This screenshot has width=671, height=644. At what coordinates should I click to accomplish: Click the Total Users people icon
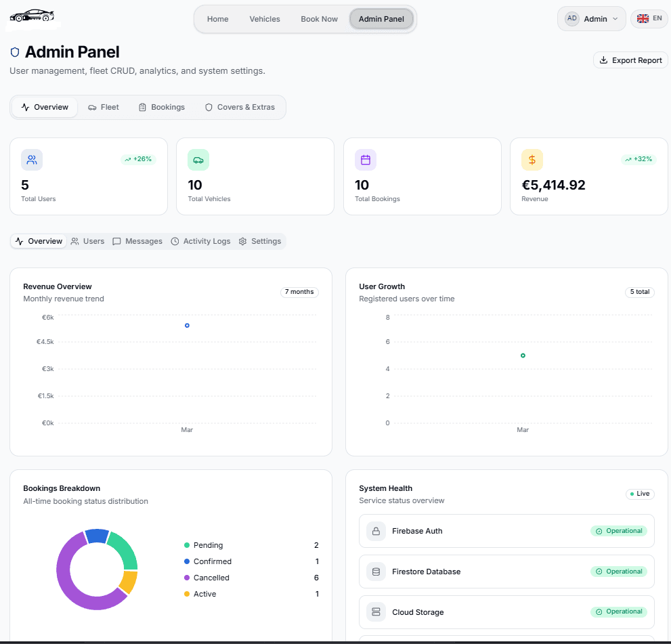tap(31, 159)
